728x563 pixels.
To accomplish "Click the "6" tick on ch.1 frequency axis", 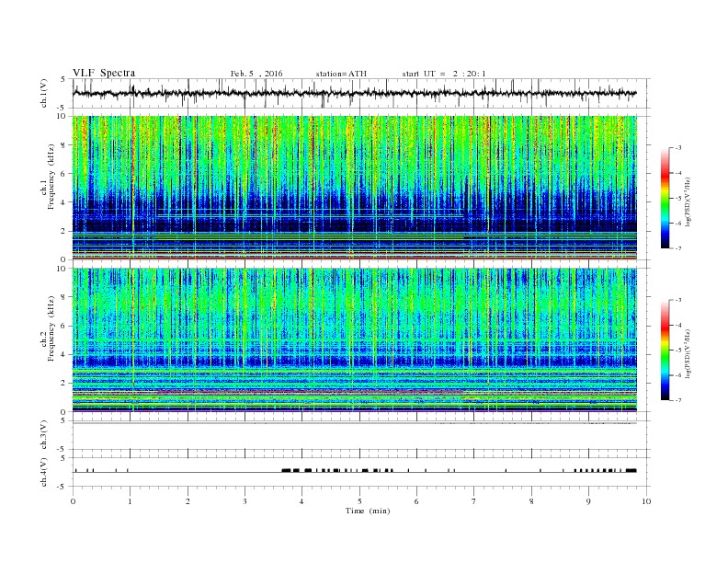I will [64, 174].
